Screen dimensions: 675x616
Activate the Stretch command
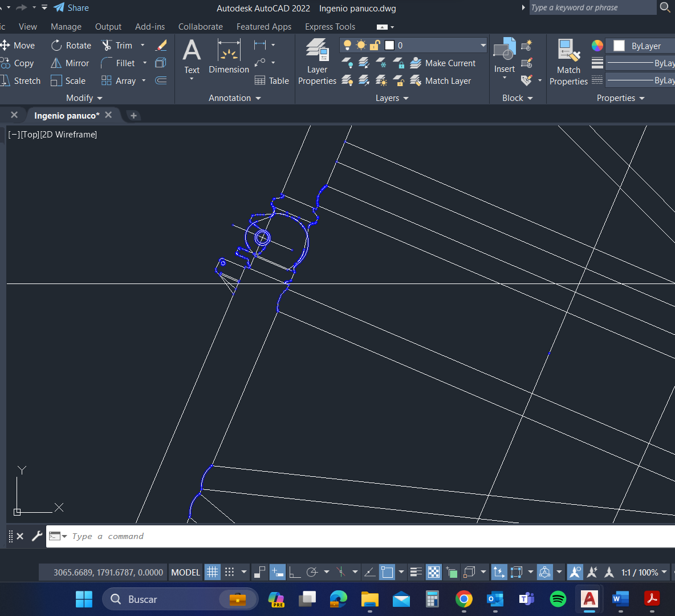pos(21,80)
